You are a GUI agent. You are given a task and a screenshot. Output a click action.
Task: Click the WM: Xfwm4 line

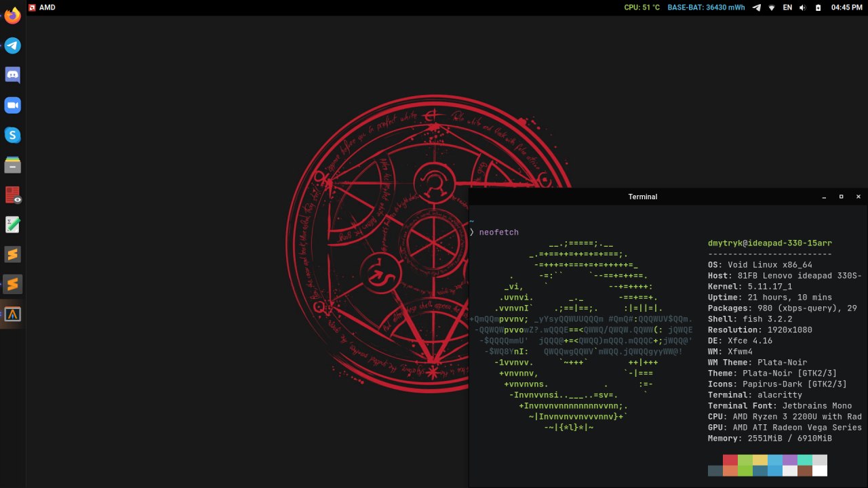730,352
